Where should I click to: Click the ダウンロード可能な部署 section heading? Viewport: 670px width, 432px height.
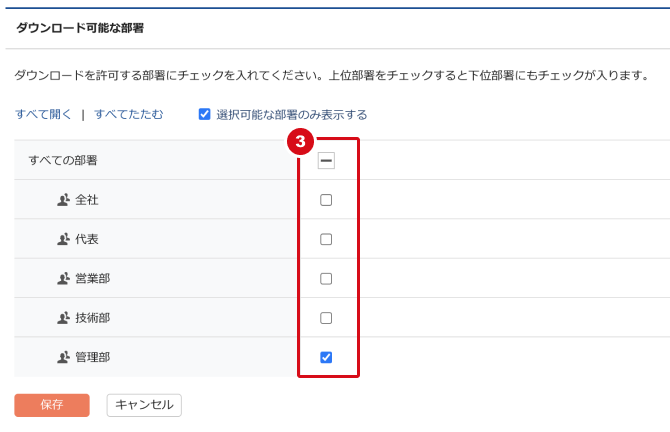click(80, 28)
